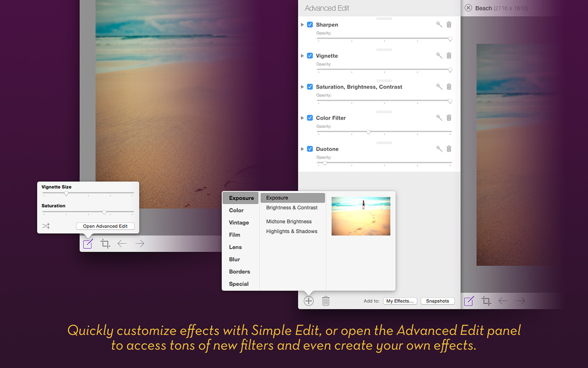Expand the Saturation, Brightness, Contrast settings
Image resolution: width=588 pixels, height=368 pixels.
click(x=302, y=87)
